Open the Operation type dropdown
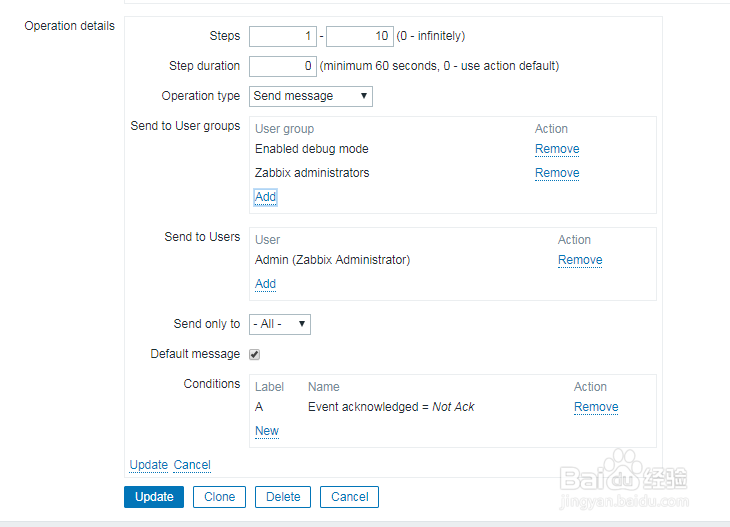This screenshot has width=730, height=527. [310, 96]
